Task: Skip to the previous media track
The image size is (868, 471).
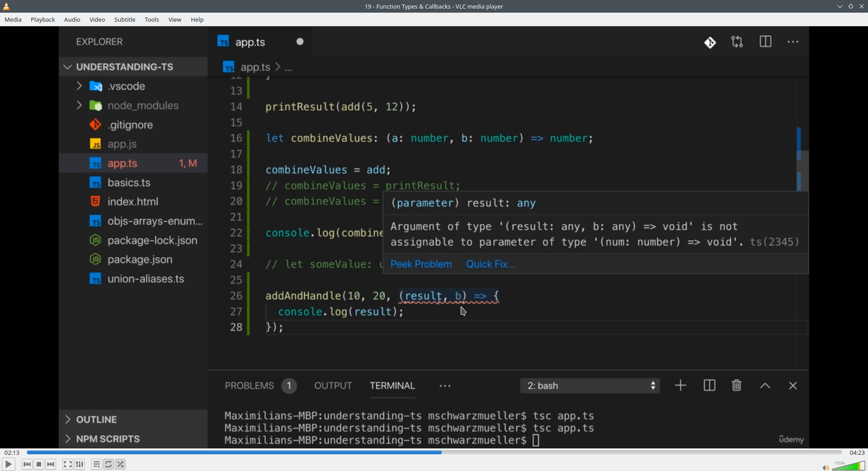Action: click(27, 464)
